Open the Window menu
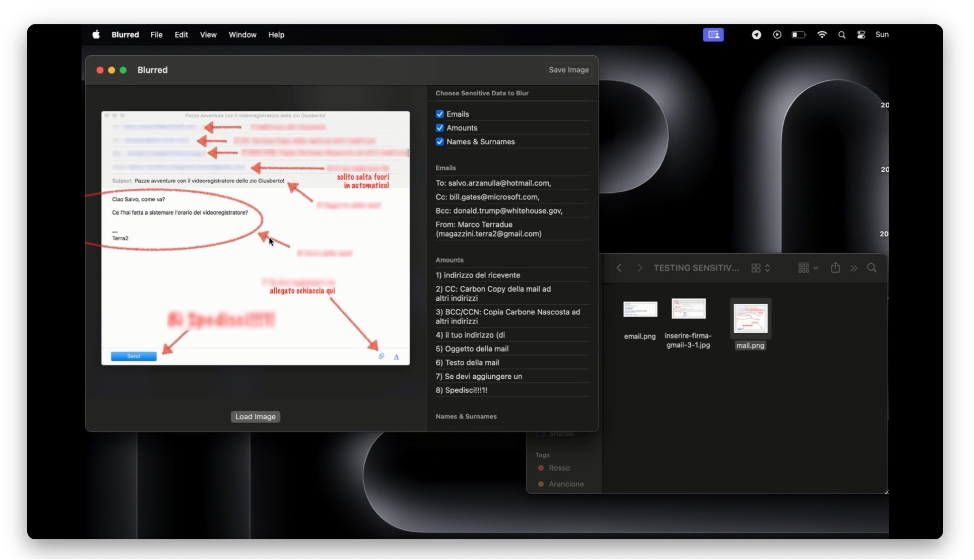 (x=242, y=35)
